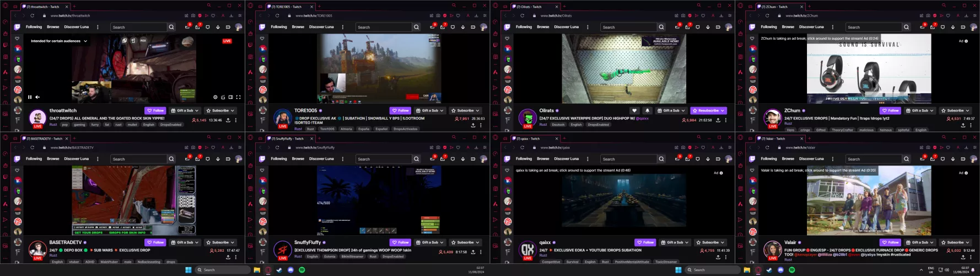Viewport: 980px width, 276px height.
Task: Focus Twitch search field in throattwitch window
Action: click(x=138, y=27)
